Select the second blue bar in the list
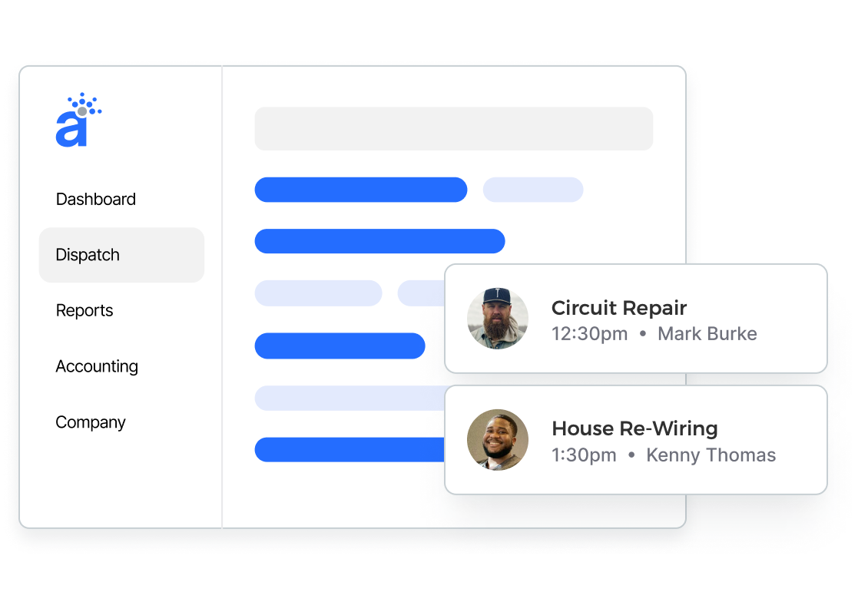Viewport: 868px width, 592px height. click(x=379, y=241)
